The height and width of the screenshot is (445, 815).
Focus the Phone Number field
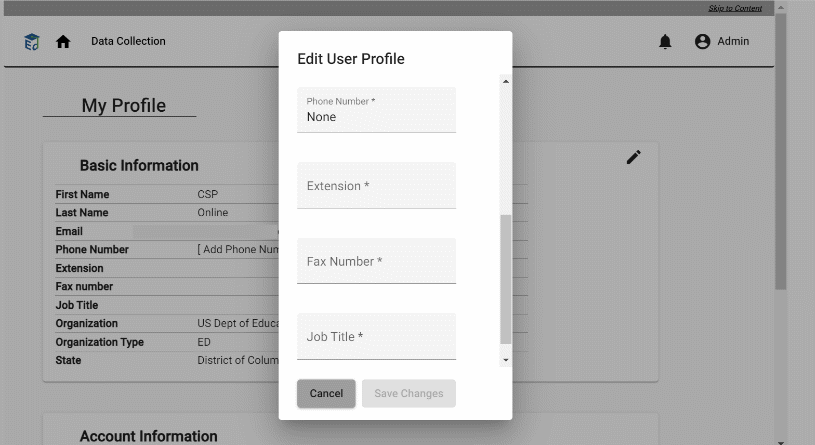coord(376,116)
